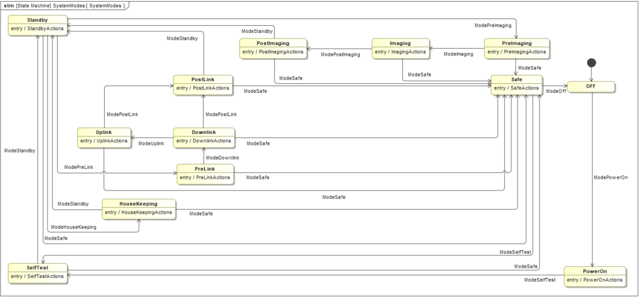Select the Imaging state
The width and height of the screenshot is (644, 299).
[x=401, y=49]
